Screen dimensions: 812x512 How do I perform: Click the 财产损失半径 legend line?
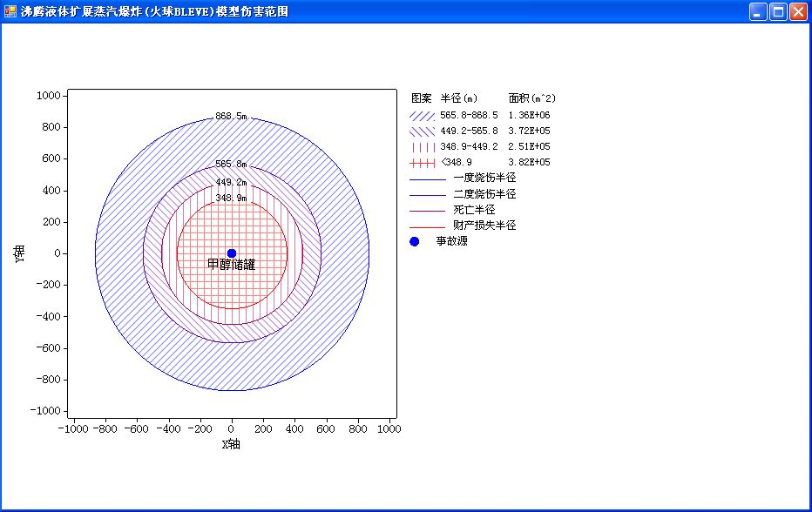pos(427,226)
